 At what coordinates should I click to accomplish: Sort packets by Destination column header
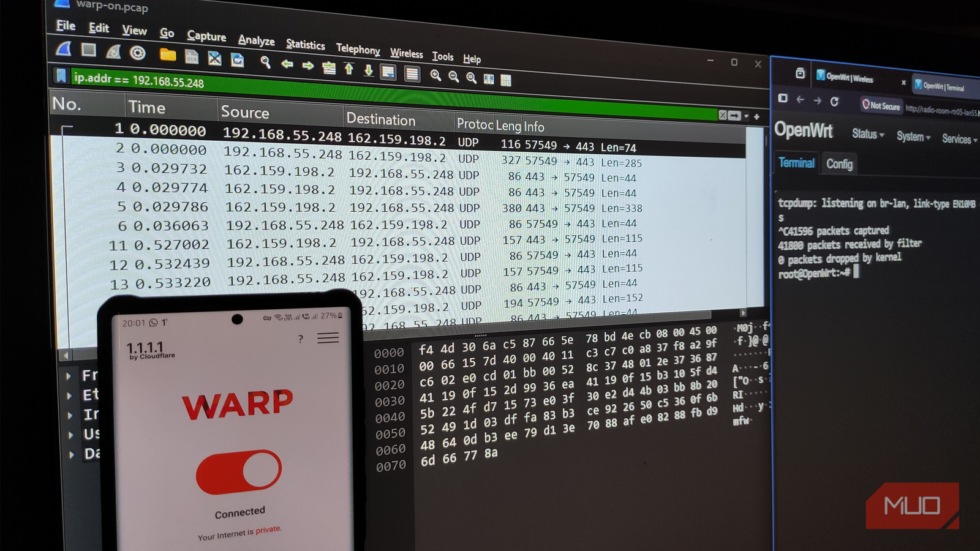[380, 119]
